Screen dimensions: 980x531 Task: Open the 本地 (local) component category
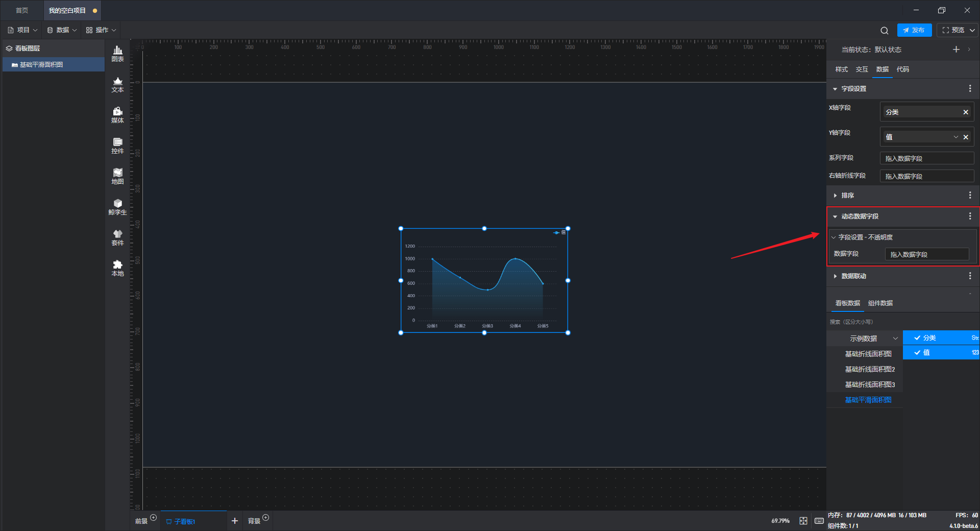[x=117, y=268]
